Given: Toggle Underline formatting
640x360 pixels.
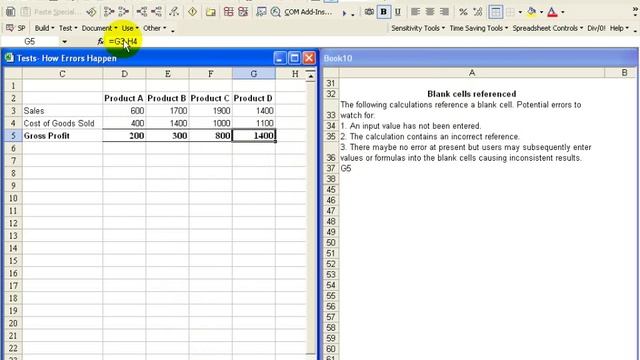Looking at the screenshot, I should [x=398, y=12].
